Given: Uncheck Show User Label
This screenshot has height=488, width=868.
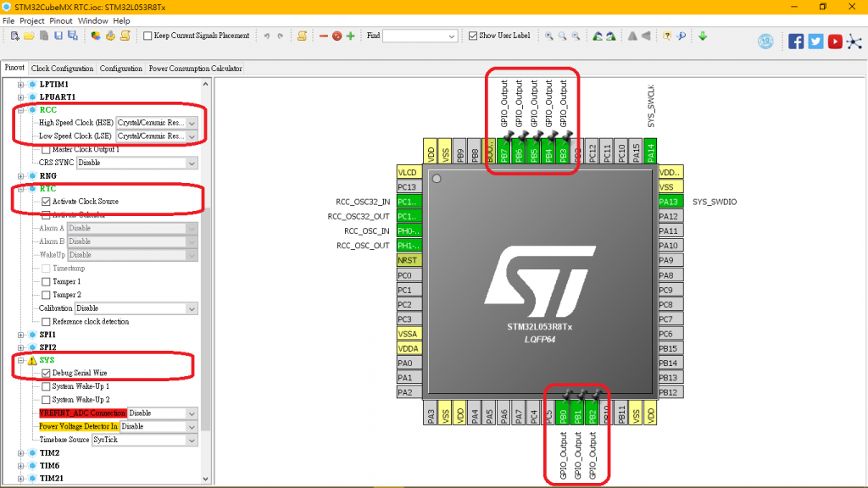Looking at the screenshot, I should (473, 36).
